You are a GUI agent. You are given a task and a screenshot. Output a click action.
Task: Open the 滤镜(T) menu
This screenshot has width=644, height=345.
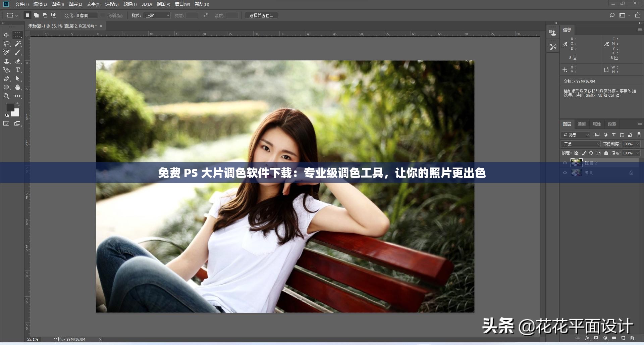coord(130,4)
